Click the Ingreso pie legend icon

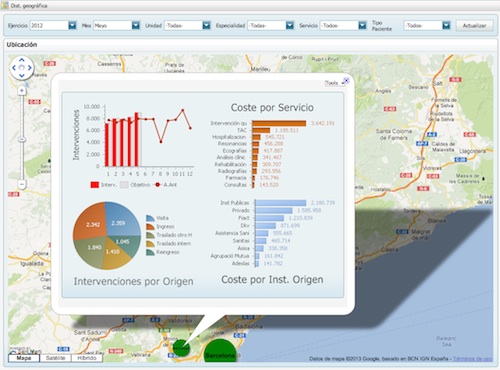[x=150, y=227]
